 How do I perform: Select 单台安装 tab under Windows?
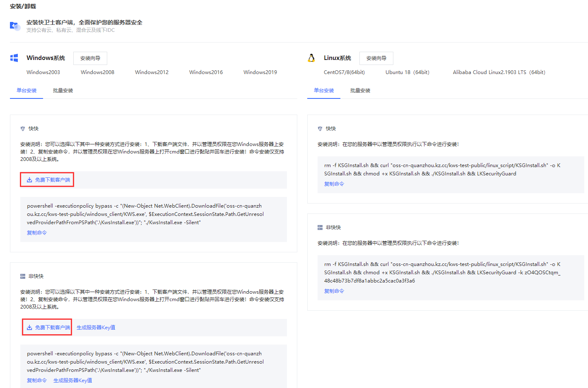coord(27,91)
